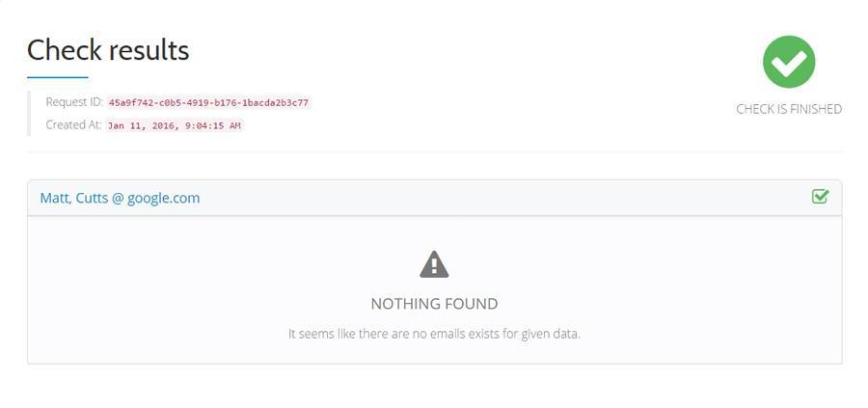Click the Request ID label
Screen dimensions: 868x408
[74, 102]
